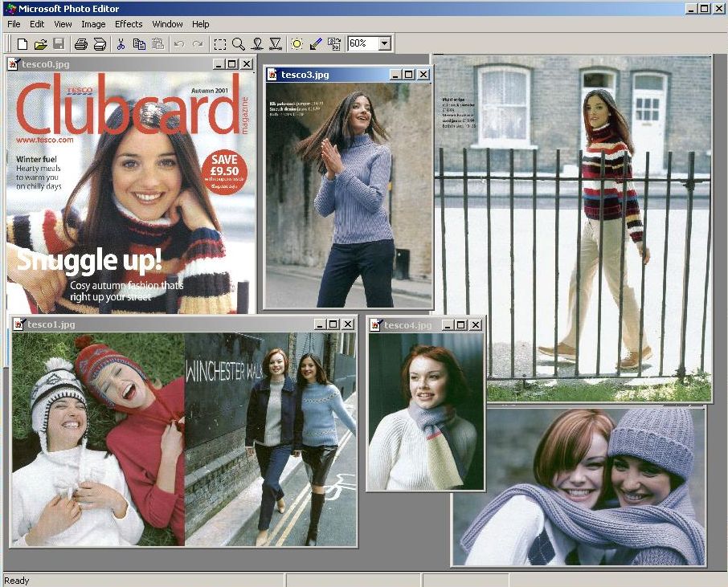The image size is (728, 587).
Task: Click the woman in blue jumper image
Action: [x=349, y=194]
